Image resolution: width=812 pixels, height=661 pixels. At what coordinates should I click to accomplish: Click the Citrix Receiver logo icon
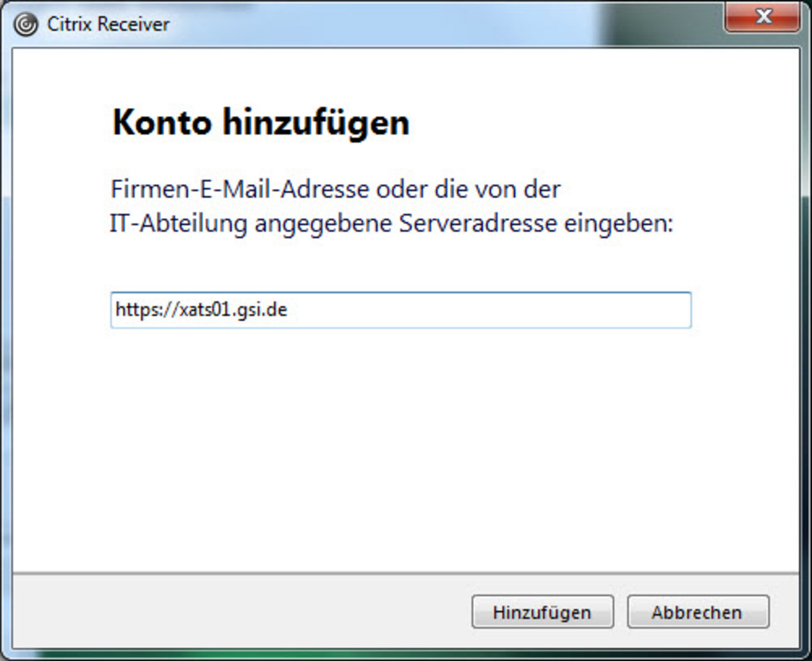(26, 24)
